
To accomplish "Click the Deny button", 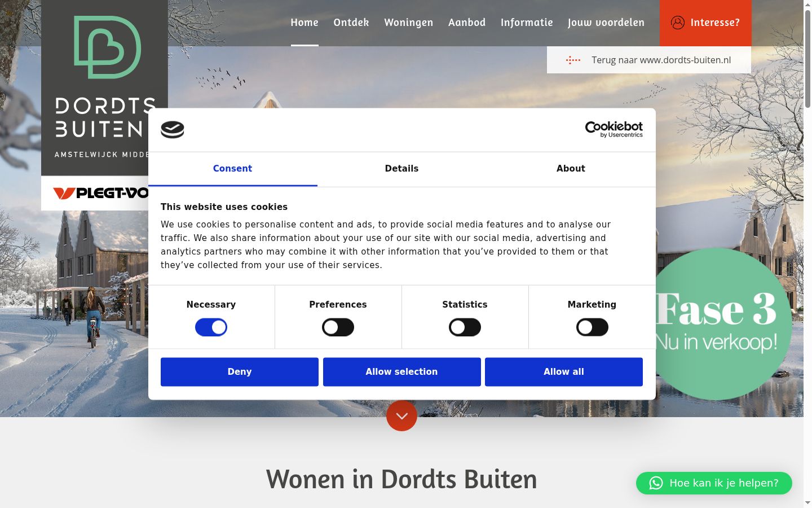I will click(x=240, y=372).
